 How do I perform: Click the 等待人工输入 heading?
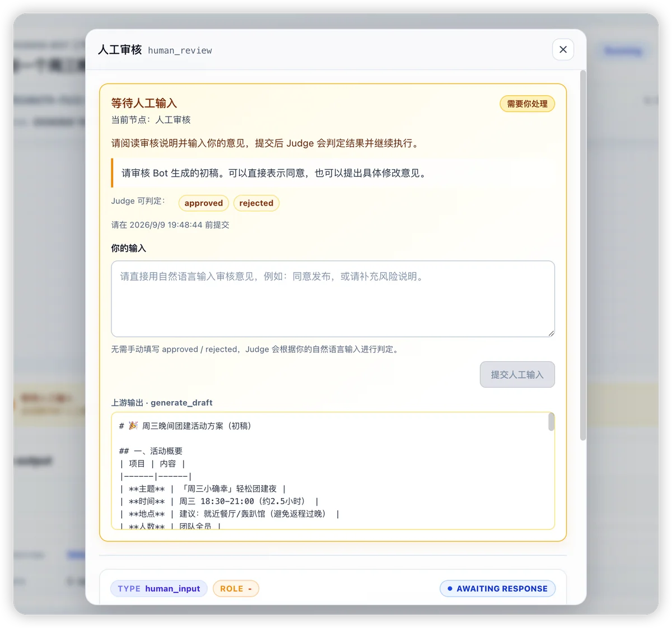(x=144, y=103)
